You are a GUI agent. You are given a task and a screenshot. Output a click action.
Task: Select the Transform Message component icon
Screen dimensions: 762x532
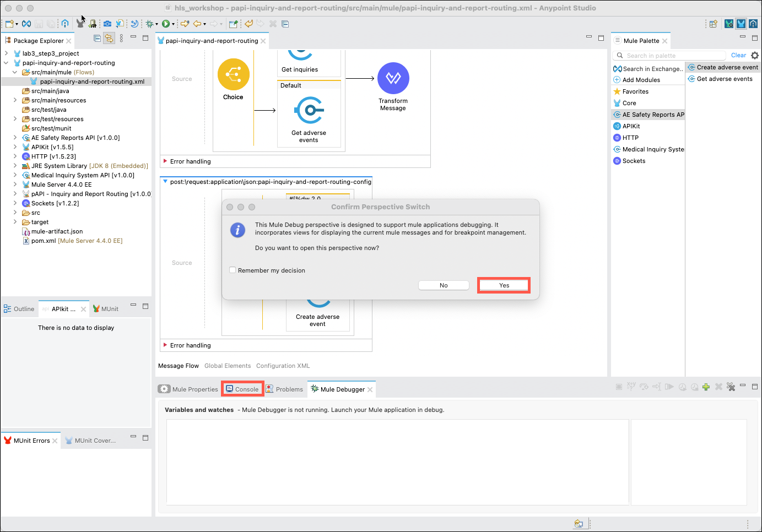tap(393, 78)
